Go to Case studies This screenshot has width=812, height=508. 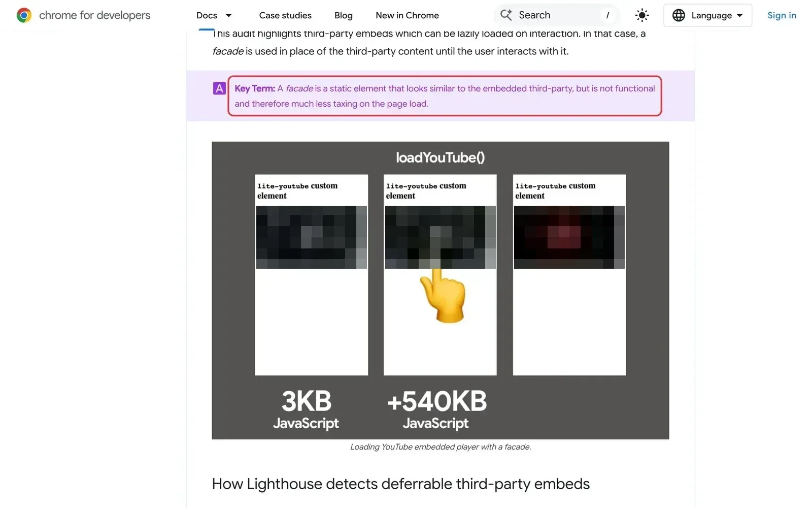285,15
